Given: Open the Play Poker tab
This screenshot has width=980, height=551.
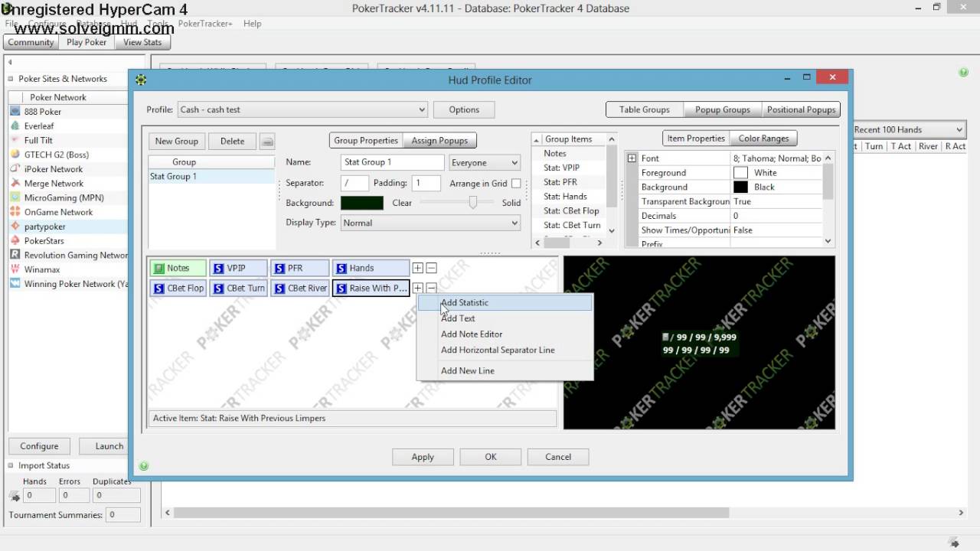Looking at the screenshot, I should pos(87,42).
